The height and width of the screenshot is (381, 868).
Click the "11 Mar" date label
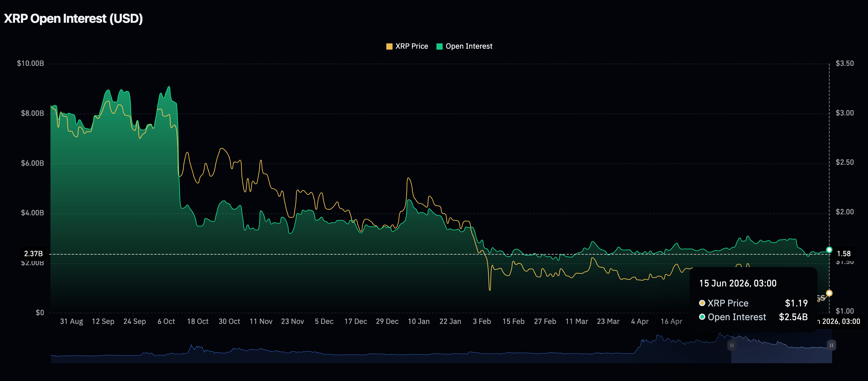pos(577,321)
